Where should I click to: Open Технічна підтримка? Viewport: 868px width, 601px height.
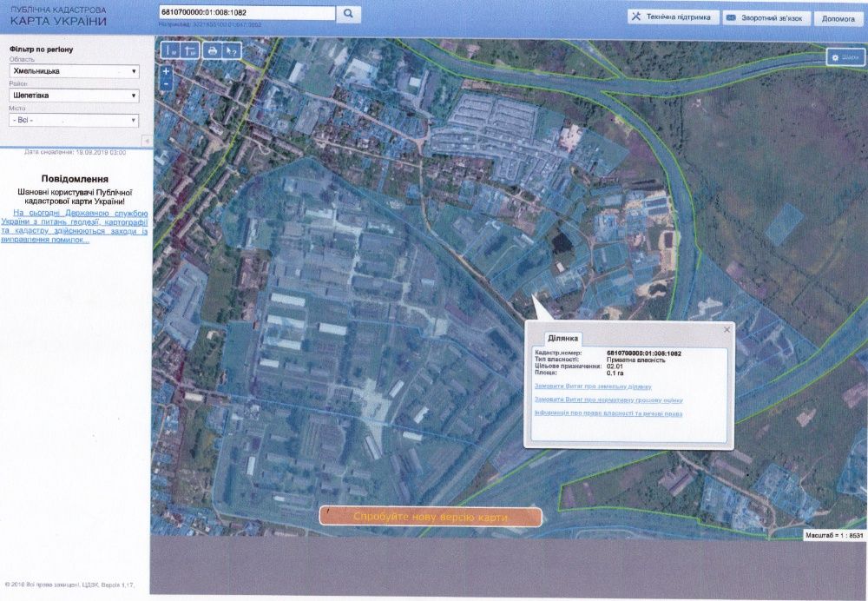coord(673,17)
